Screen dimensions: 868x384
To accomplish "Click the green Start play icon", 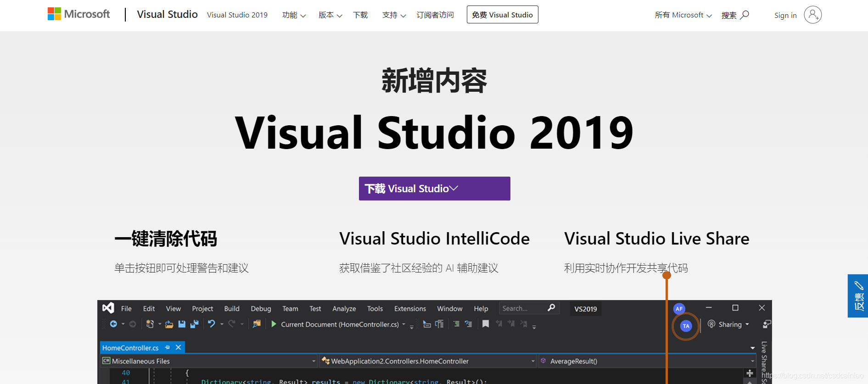I will coord(274,324).
